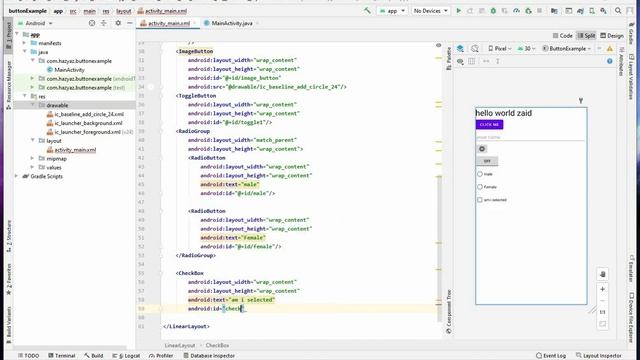The width and height of the screenshot is (640, 360).
Task: Open the Android project view dropdown
Action: coord(36,23)
